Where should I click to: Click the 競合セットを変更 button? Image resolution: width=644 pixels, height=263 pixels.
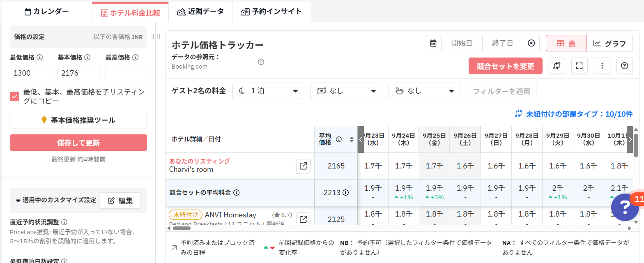pos(506,66)
